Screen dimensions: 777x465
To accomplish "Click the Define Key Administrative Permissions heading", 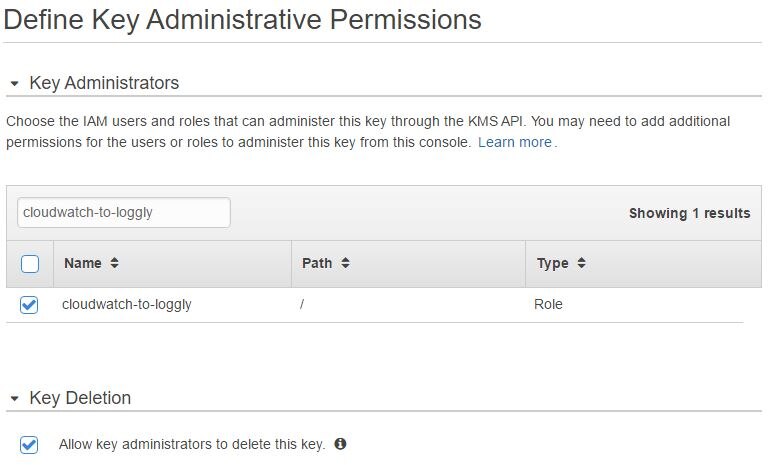I will pyautogui.click(x=243, y=19).
